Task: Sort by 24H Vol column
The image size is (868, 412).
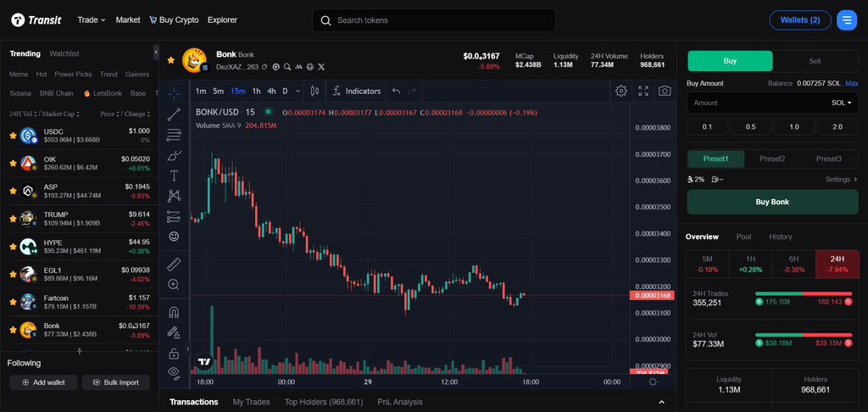Action: (21, 114)
